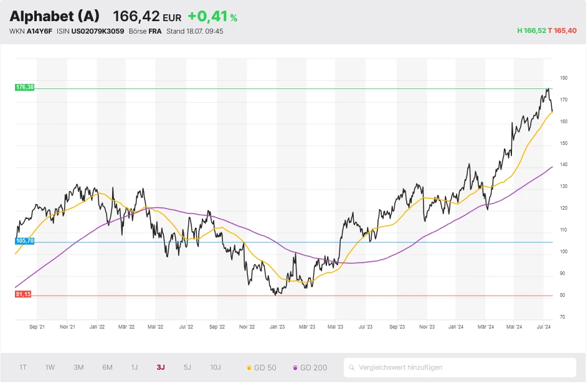
Task: Select the 6M time range
Action: pyautogui.click(x=107, y=367)
